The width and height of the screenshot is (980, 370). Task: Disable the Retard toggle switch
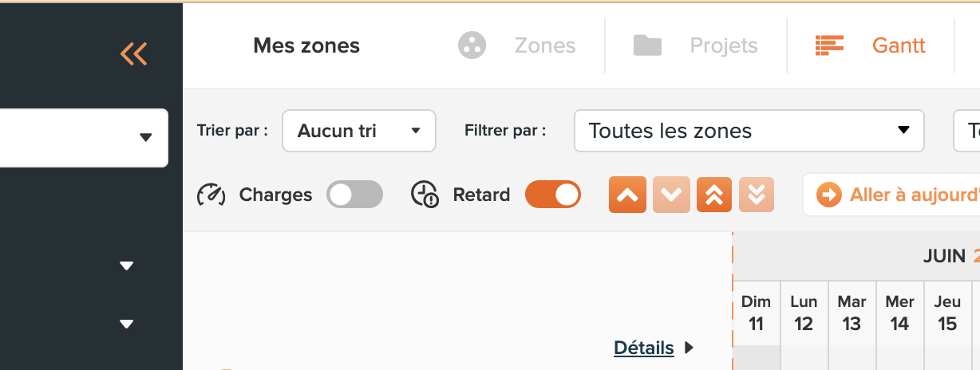coord(553,195)
